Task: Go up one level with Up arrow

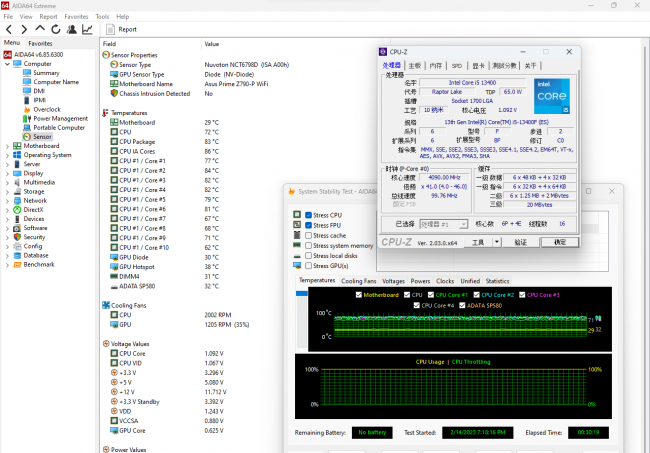Action: [x=40, y=29]
